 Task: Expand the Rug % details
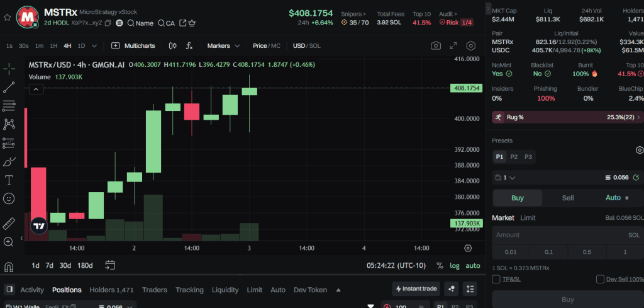568,117
